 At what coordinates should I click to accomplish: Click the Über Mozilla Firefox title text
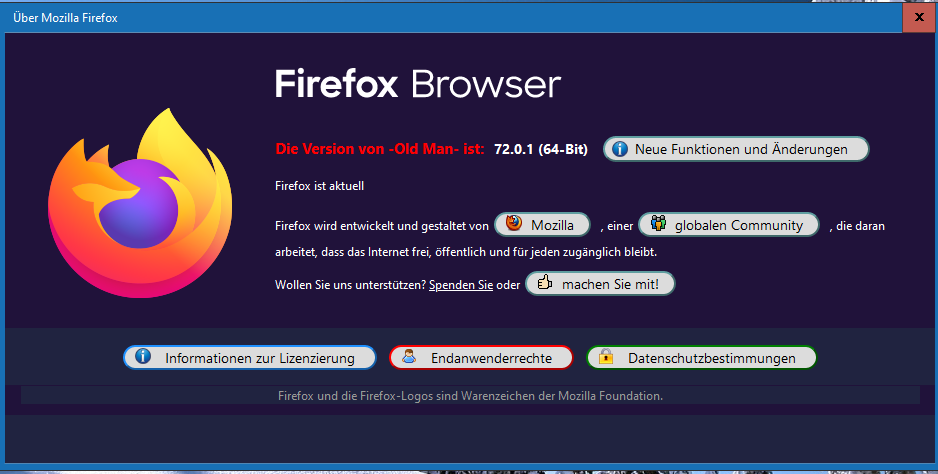click(65, 18)
